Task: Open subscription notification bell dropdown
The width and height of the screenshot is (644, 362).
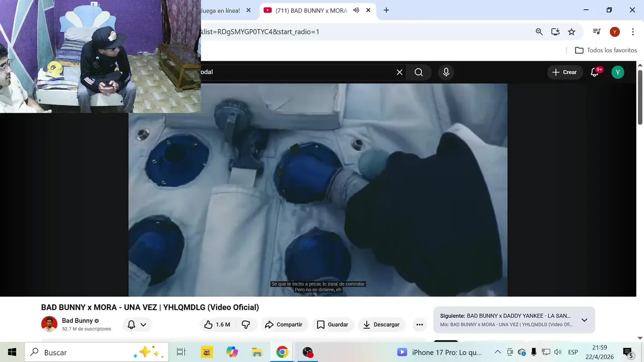Action: pos(137,325)
